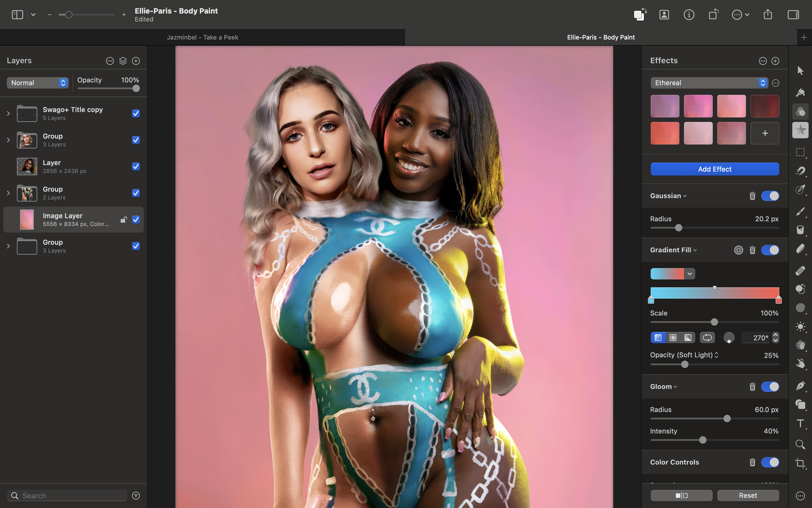812x508 pixels.
Task: Select the Ellie-Paris - Body Paint tab
Action: (601, 37)
